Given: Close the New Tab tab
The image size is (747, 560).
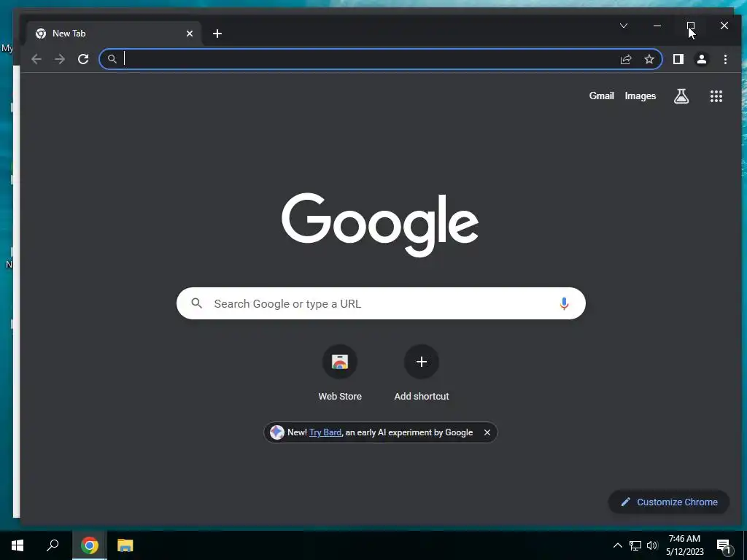Looking at the screenshot, I should 190,34.
